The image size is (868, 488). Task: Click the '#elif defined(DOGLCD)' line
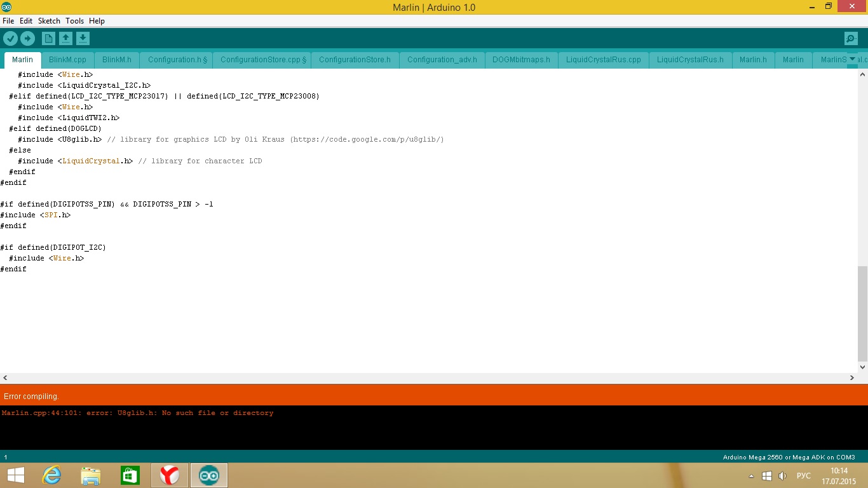pyautogui.click(x=55, y=128)
